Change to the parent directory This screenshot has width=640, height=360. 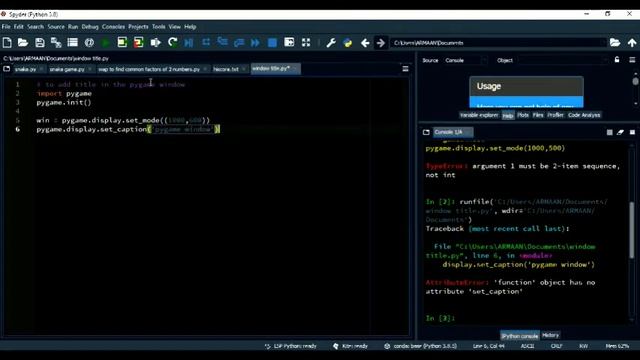632,42
